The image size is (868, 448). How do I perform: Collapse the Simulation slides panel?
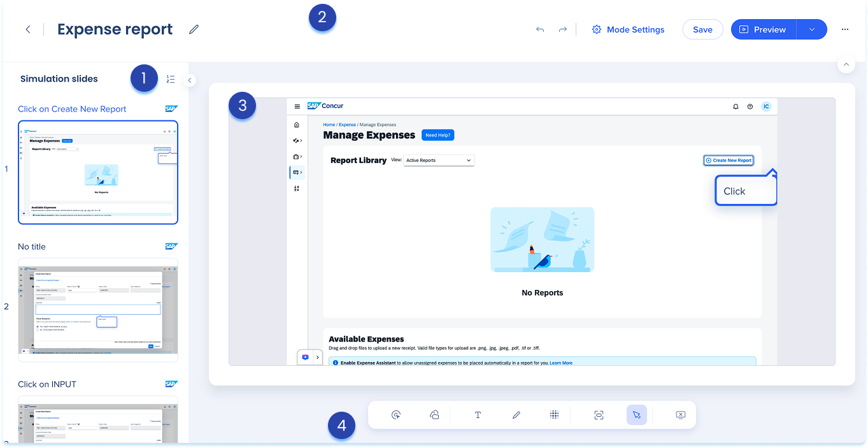tap(190, 80)
